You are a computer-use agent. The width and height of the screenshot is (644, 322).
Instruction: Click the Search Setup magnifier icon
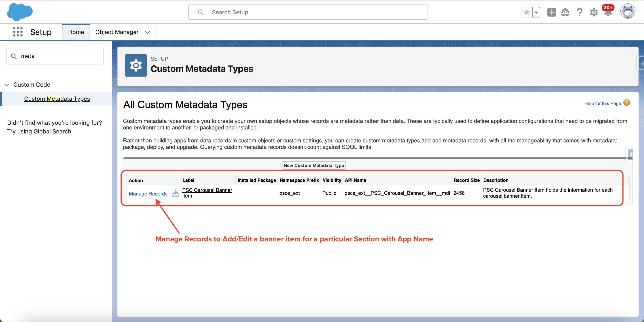coord(201,12)
